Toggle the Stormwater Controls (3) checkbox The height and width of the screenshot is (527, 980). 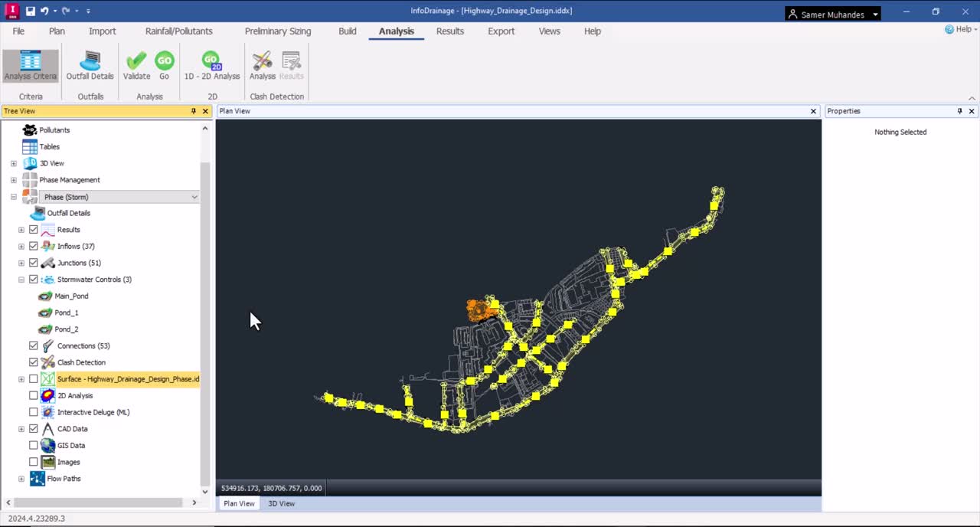(x=34, y=280)
